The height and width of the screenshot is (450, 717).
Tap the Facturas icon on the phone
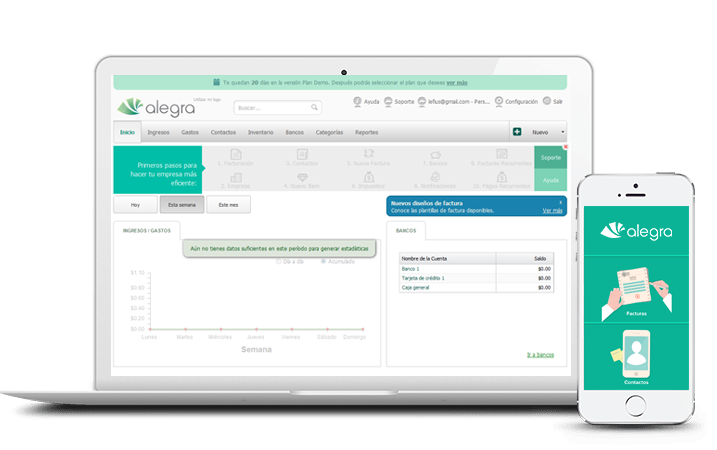coord(636,291)
